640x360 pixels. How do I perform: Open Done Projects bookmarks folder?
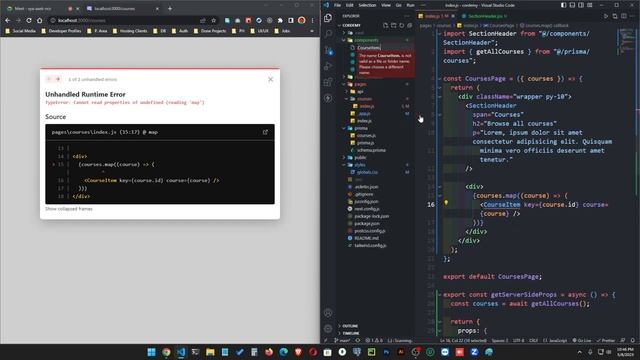click(210, 31)
